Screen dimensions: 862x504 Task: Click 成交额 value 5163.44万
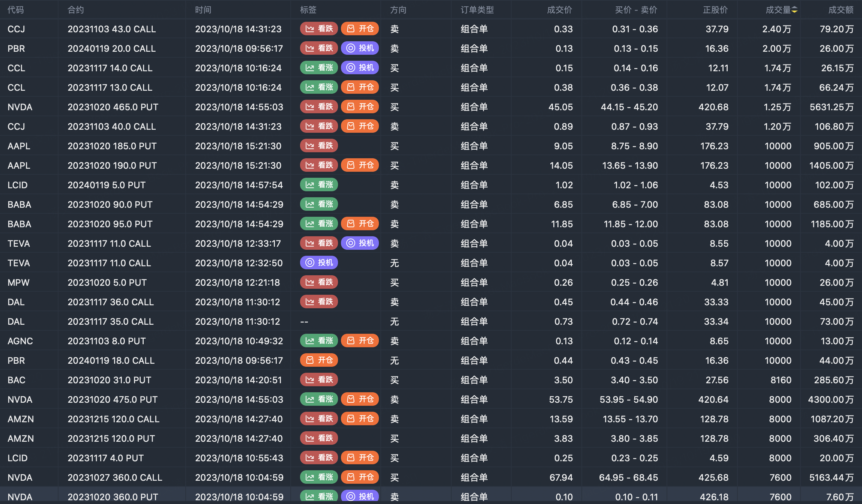point(832,477)
